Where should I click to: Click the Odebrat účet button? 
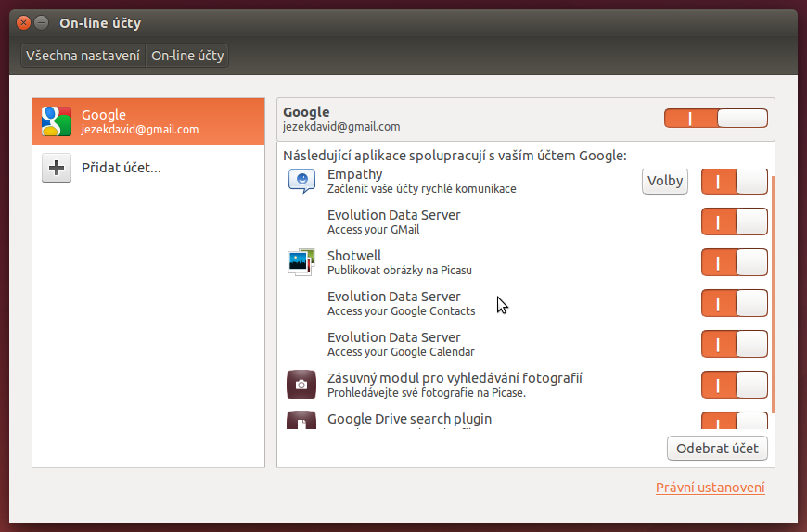pos(717,449)
